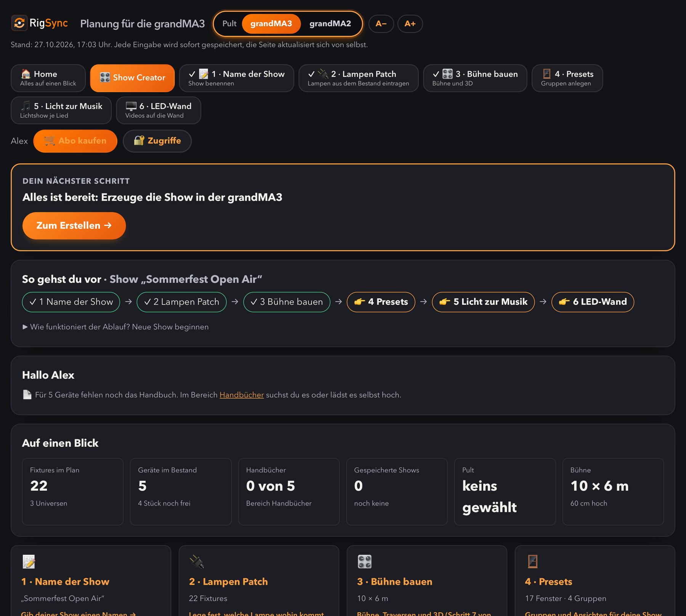The image size is (686, 616).
Task: Open the '1 · Name der Show' card heading
Action: [65, 582]
